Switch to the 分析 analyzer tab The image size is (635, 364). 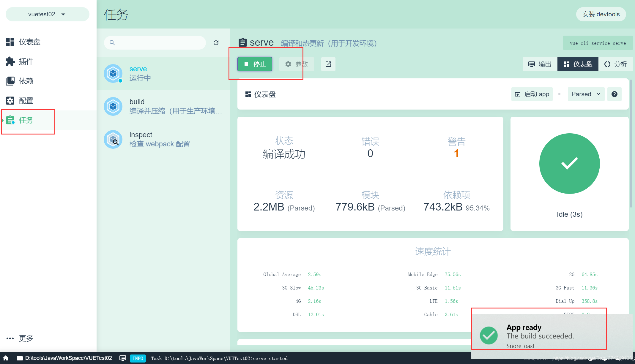pyautogui.click(x=616, y=64)
